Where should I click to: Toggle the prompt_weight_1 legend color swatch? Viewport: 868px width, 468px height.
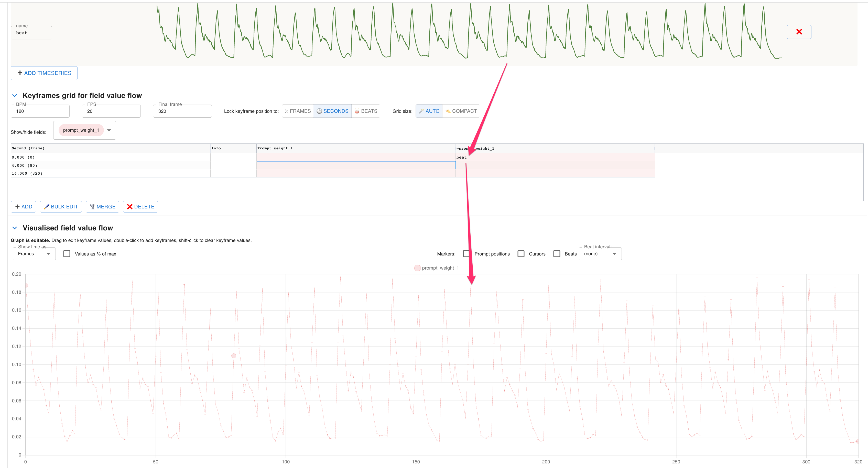(x=417, y=268)
